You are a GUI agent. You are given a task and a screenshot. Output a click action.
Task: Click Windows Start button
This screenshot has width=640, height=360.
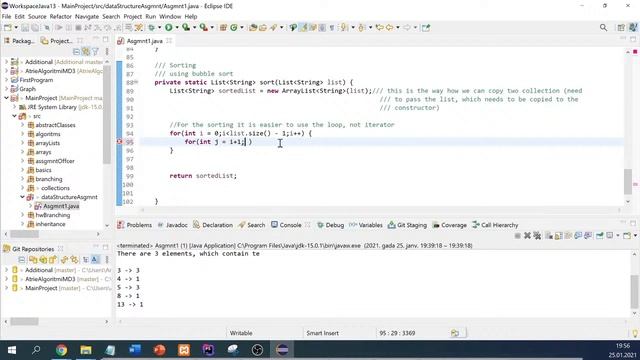click(x=12, y=350)
